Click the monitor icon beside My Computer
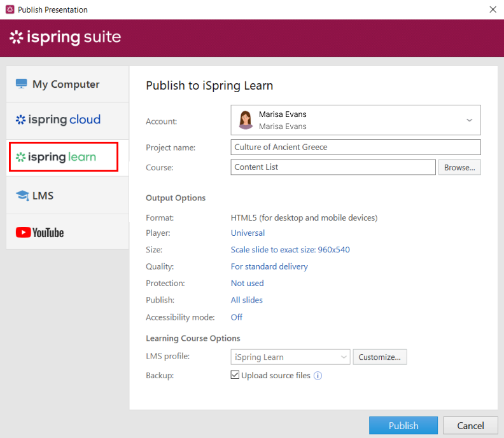The height and width of the screenshot is (438, 504). click(x=22, y=84)
